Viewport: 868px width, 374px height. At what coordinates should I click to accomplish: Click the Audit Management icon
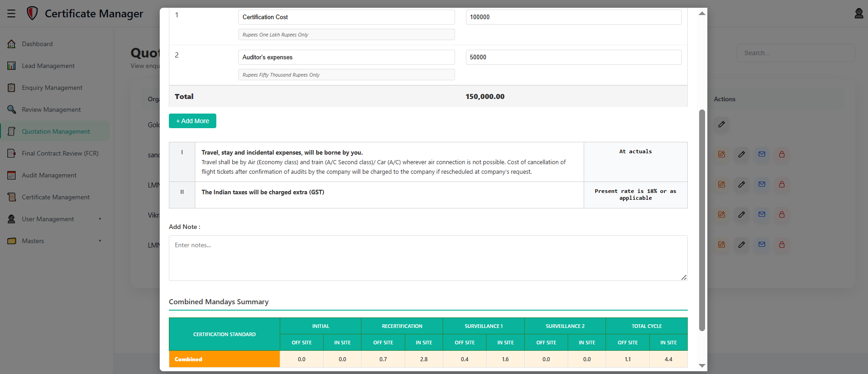click(x=12, y=175)
